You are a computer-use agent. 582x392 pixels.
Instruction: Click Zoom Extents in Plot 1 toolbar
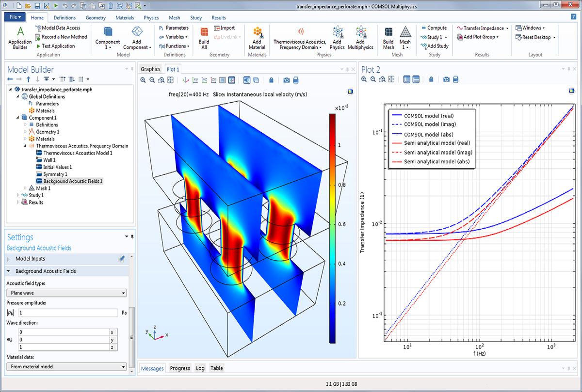170,80
